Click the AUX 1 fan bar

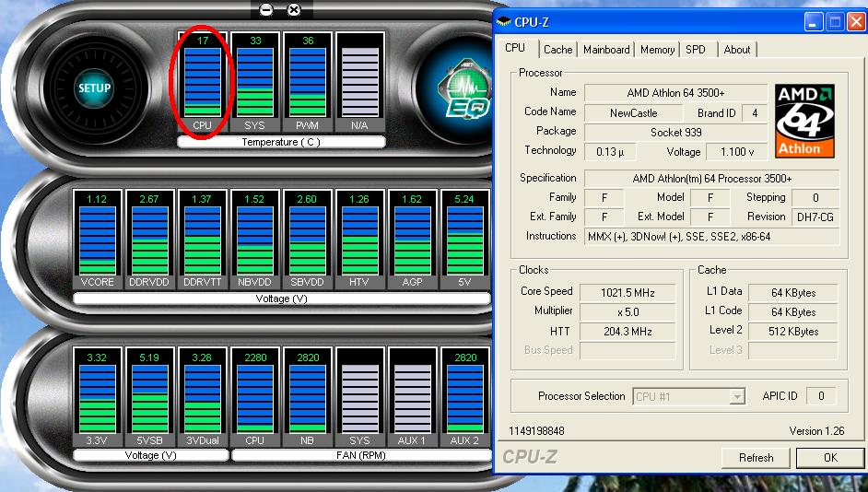[x=413, y=397]
